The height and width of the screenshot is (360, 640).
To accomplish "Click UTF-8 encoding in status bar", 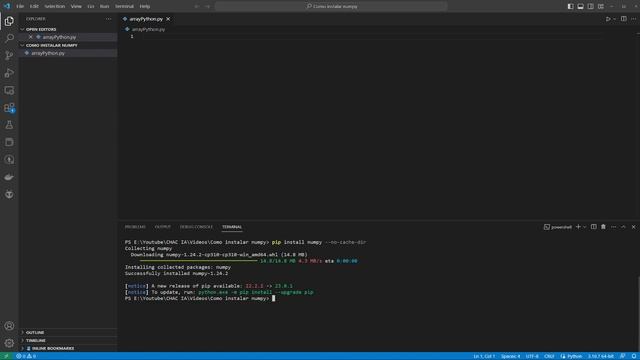I will click(532, 356).
